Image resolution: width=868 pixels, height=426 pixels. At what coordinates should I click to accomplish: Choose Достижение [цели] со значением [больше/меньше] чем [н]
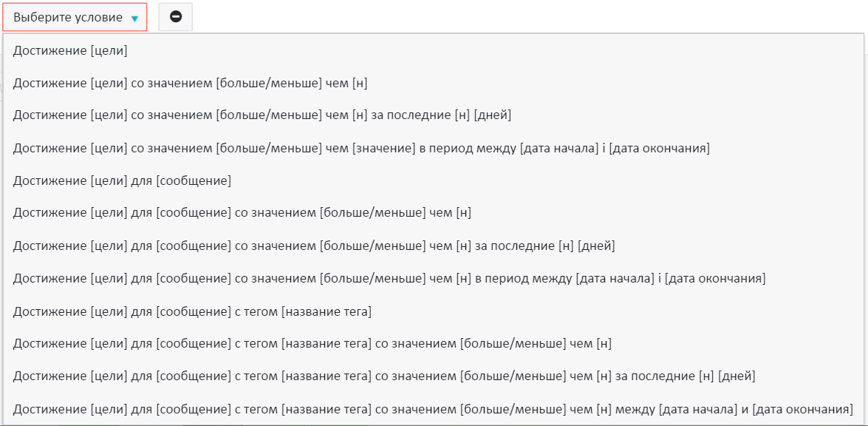click(x=191, y=84)
